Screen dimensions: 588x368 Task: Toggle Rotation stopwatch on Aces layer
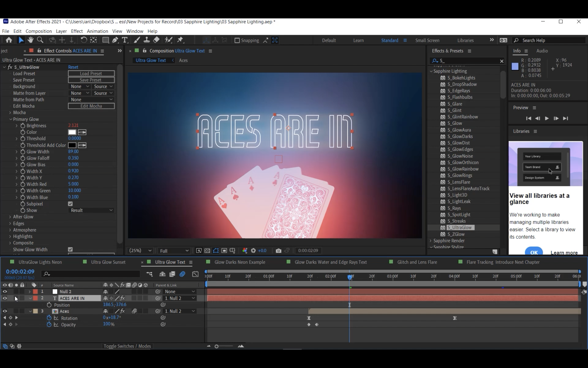click(x=49, y=318)
